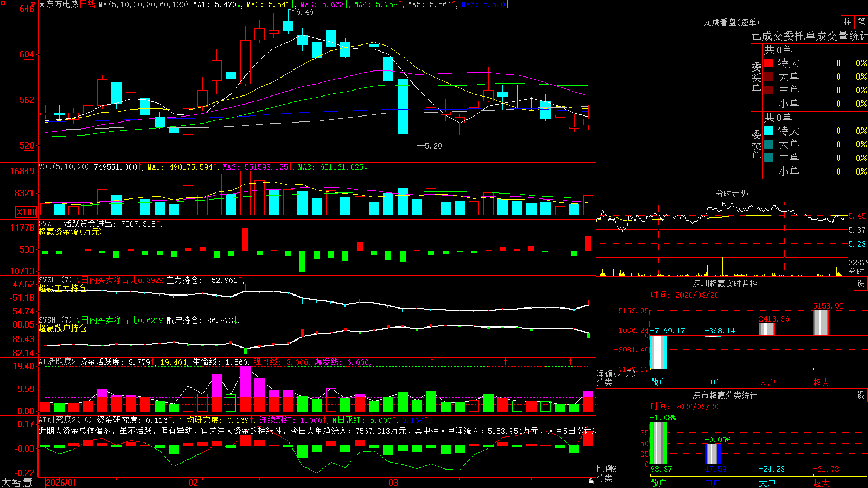Click the 大户 label in 深圳超赢实时监控 chart
The image size is (868, 488).
click(767, 382)
